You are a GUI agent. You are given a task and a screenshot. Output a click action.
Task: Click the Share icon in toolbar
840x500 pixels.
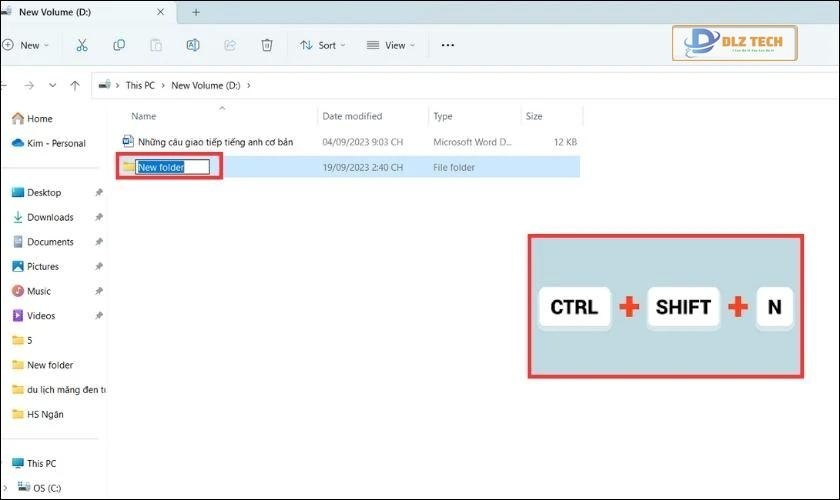[x=230, y=45]
